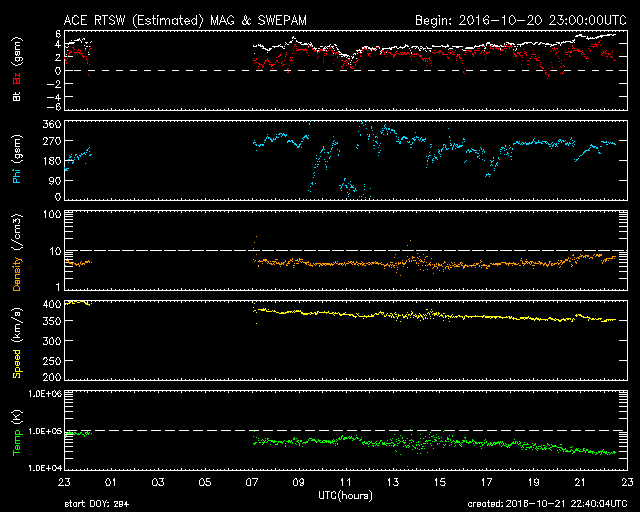This screenshot has width=640, height=512.
Task: Select the '(/cm3)' density unit text
Action: (x=17, y=233)
